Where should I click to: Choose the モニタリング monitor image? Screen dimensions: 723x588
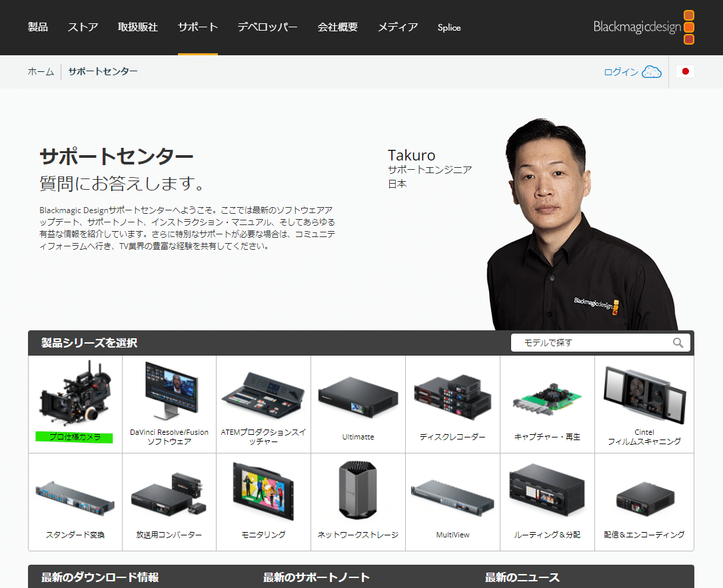263,491
